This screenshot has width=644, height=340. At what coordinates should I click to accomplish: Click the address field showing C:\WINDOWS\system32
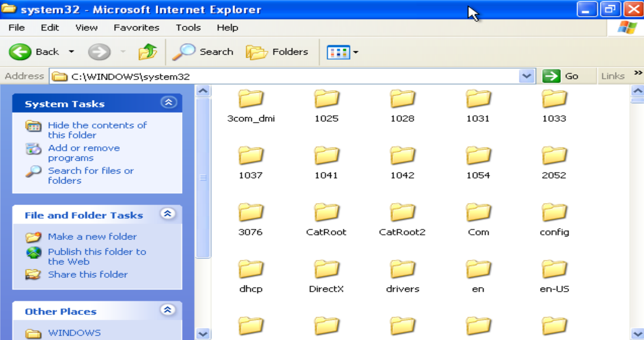pyautogui.click(x=284, y=76)
